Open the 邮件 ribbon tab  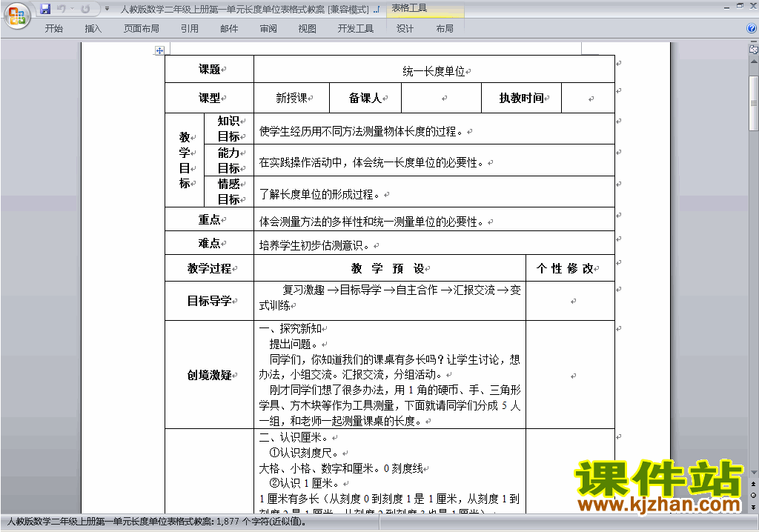(229, 29)
